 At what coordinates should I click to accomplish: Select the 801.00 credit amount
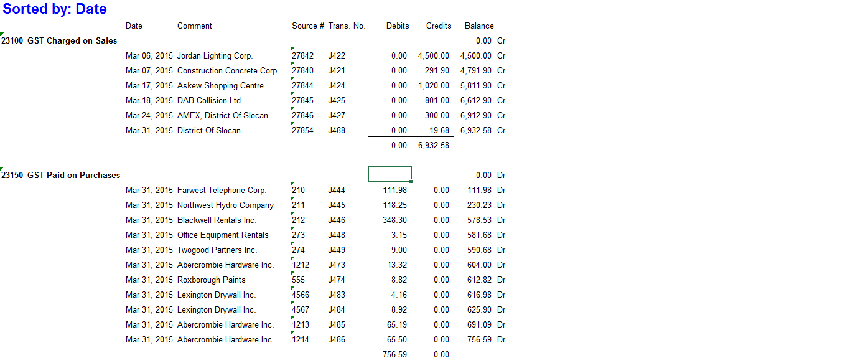click(437, 100)
